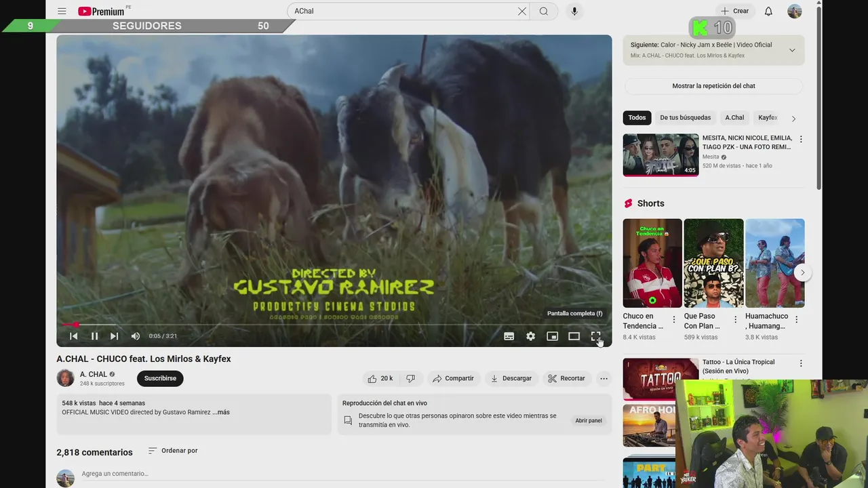Go to YouTube Premium home logo
This screenshot has height=488, width=868.
[102, 11]
